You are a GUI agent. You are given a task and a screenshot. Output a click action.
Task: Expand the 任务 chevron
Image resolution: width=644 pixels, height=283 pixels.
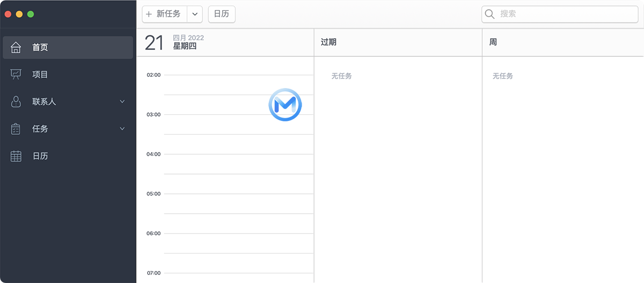[122, 129]
